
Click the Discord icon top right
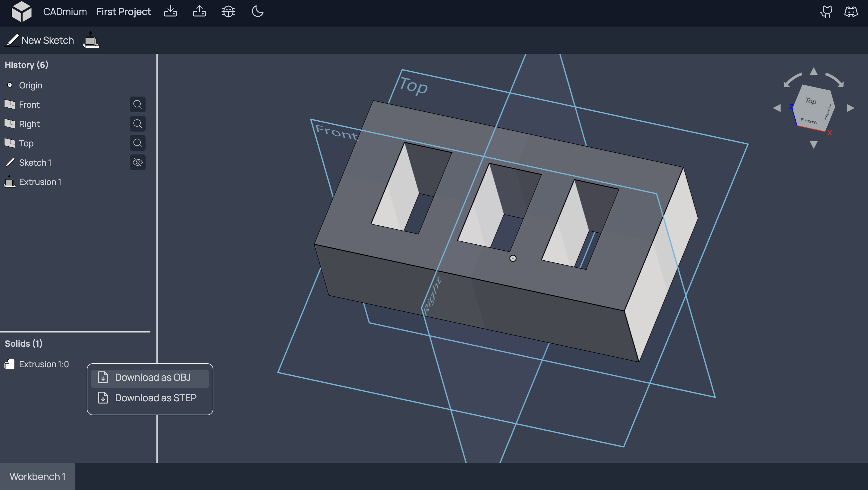pos(851,11)
